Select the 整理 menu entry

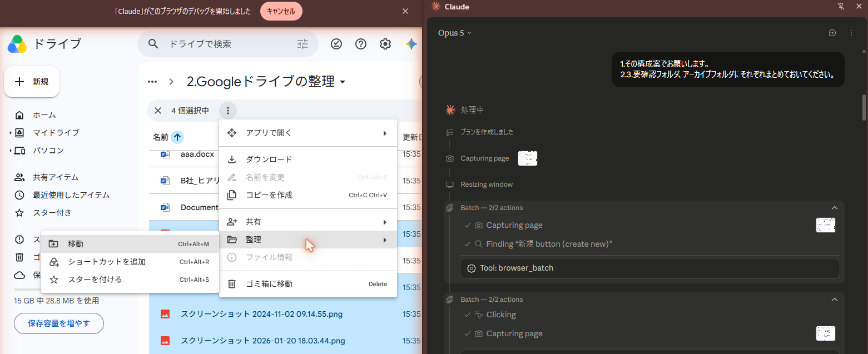(x=308, y=240)
